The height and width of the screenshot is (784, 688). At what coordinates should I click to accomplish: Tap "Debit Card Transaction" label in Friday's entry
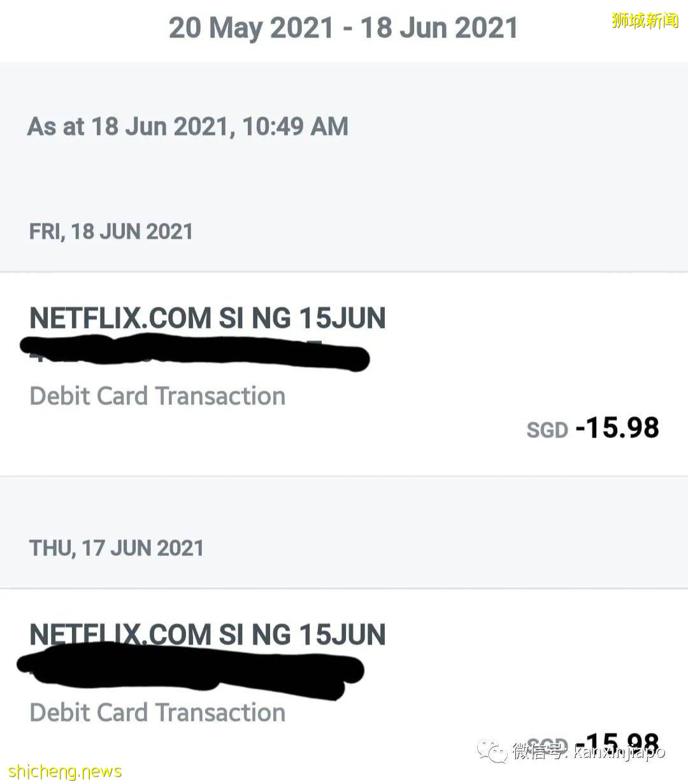(x=157, y=396)
